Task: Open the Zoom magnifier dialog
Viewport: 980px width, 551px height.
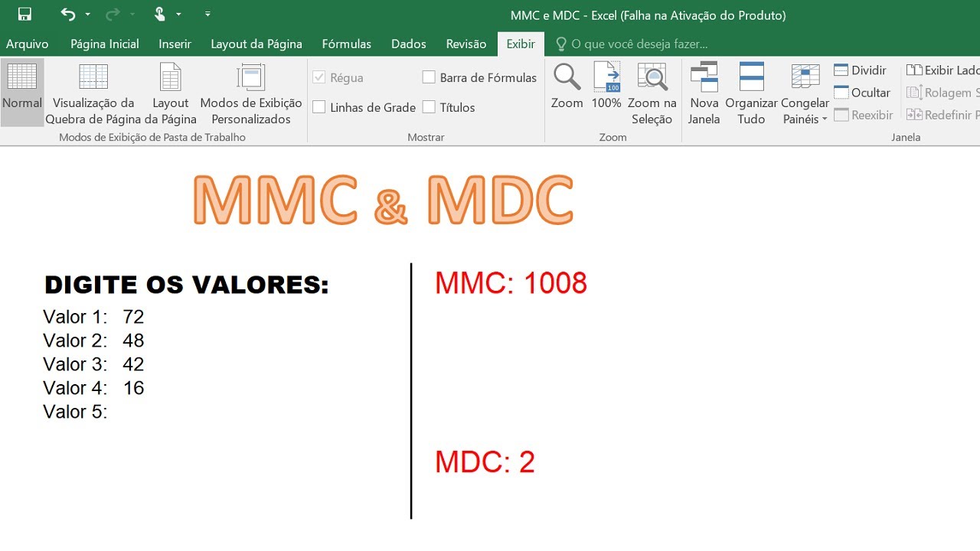Action: click(567, 86)
